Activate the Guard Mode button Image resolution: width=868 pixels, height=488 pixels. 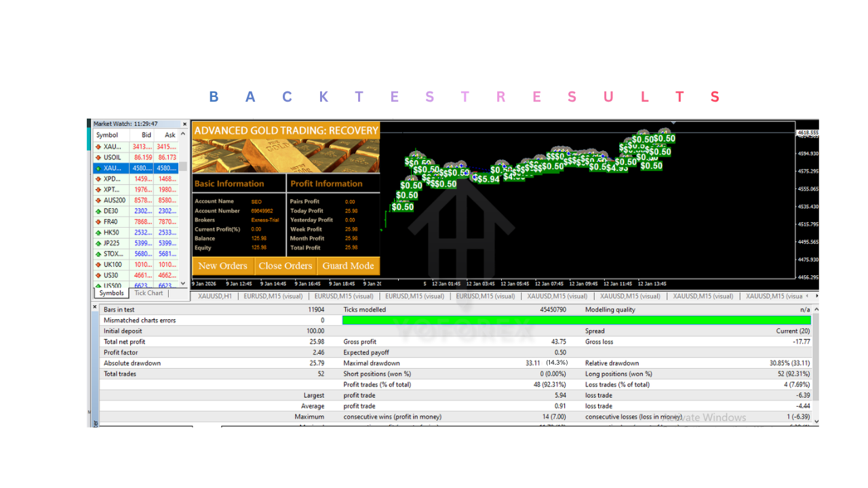348,266
